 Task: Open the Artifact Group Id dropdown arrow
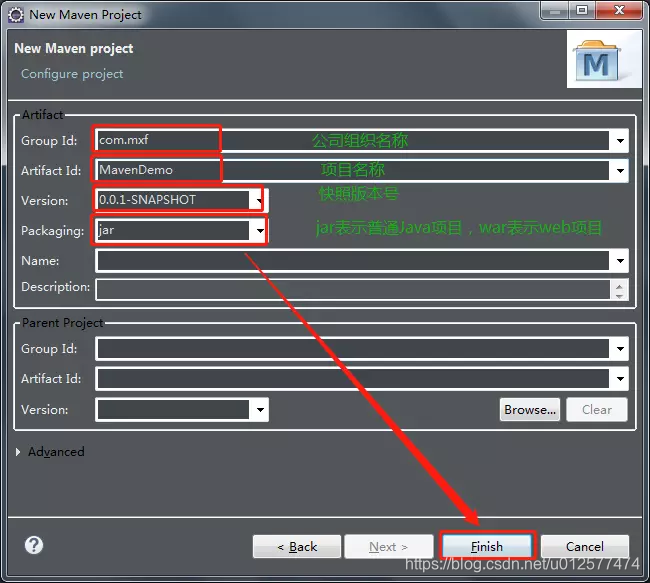[x=620, y=141]
